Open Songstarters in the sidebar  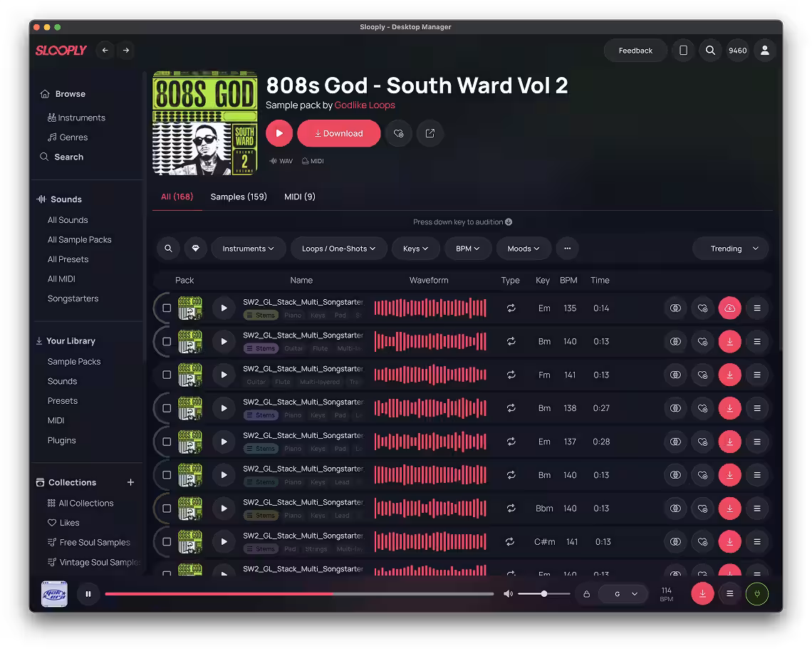tap(73, 299)
